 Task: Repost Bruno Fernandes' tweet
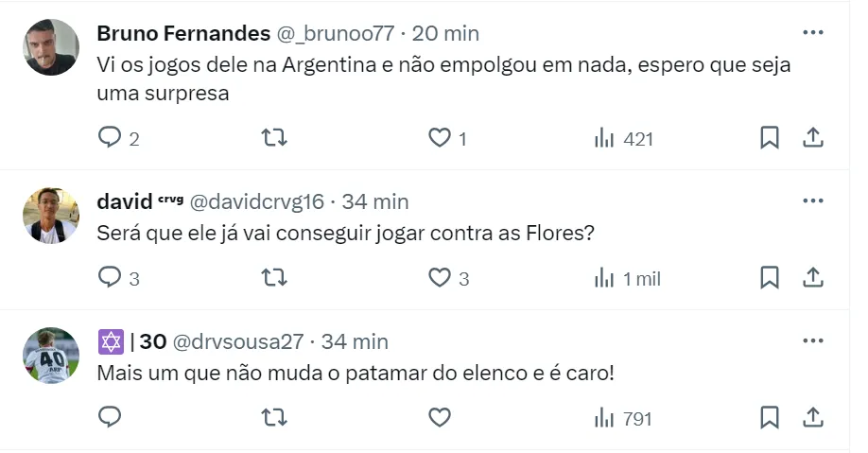tap(274, 138)
